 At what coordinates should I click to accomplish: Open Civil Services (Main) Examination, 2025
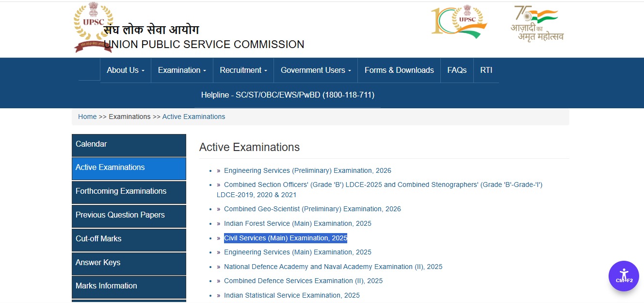[x=285, y=238]
